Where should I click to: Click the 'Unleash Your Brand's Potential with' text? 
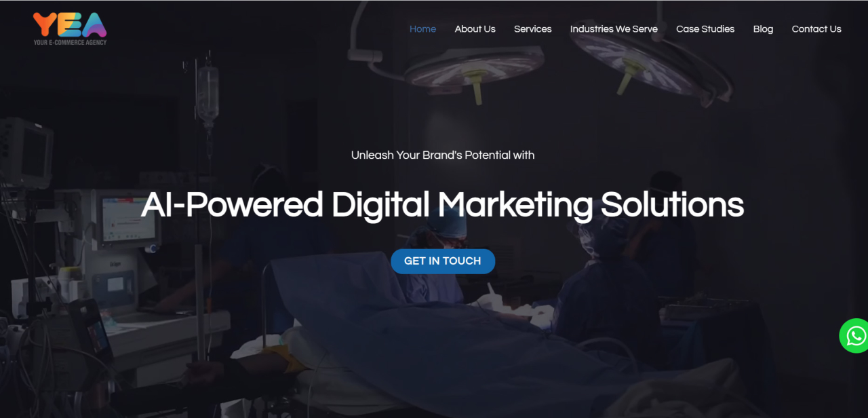tap(443, 155)
